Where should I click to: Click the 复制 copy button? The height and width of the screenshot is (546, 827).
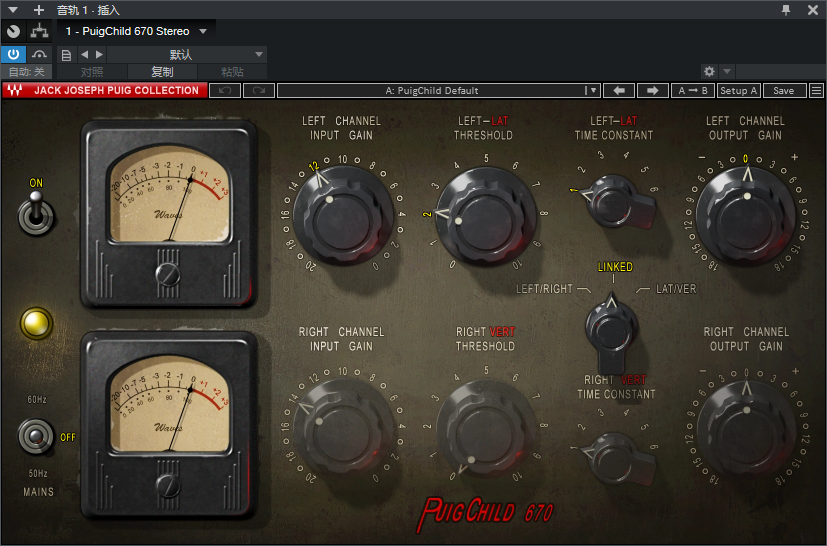tap(162, 72)
